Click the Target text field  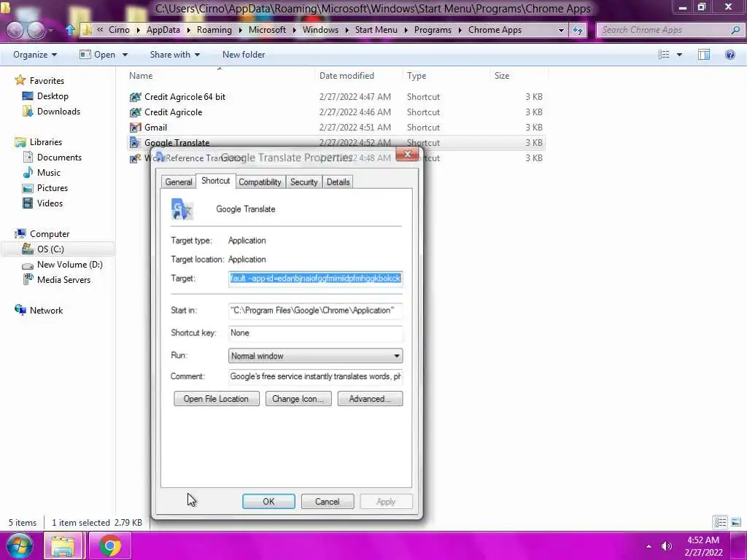(315, 279)
